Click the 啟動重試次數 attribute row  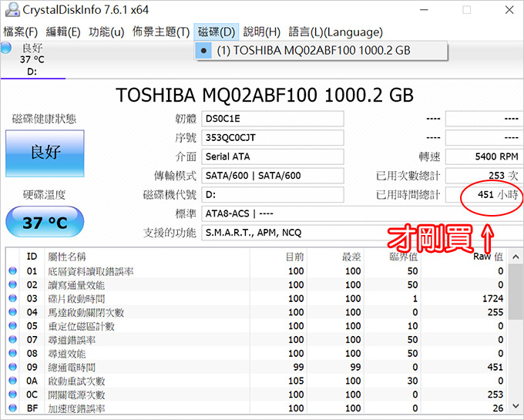tap(257, 381)
